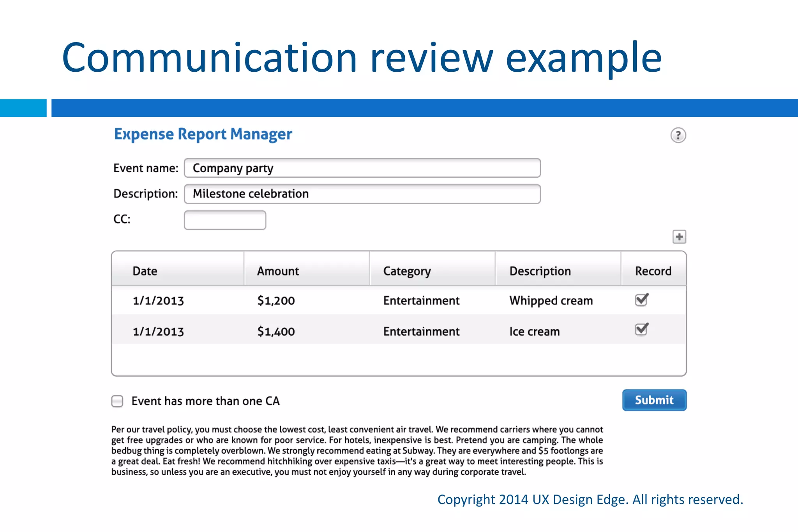
Task: Click the help question mark icon
Action: click(x=678, y=135)
